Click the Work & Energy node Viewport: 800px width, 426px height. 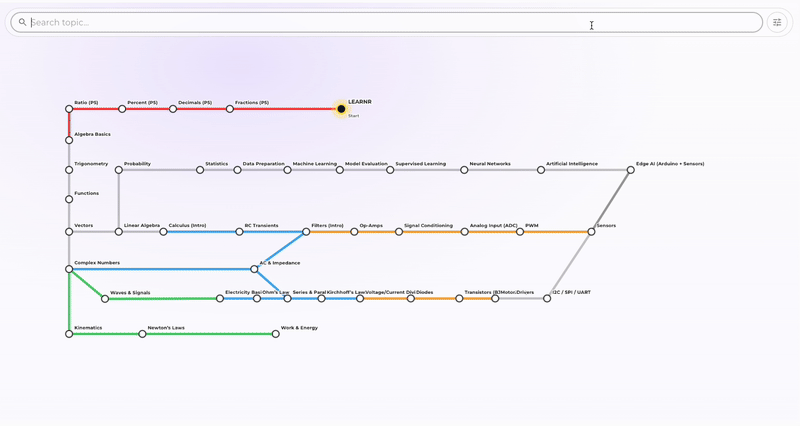276,334
